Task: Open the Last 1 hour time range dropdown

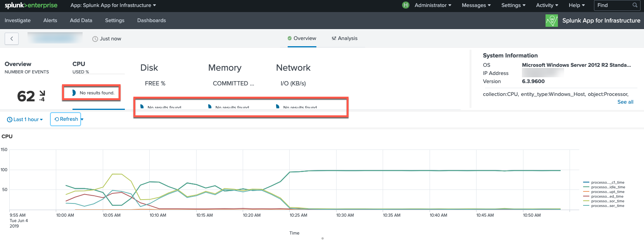Action: tap(25, 120)
